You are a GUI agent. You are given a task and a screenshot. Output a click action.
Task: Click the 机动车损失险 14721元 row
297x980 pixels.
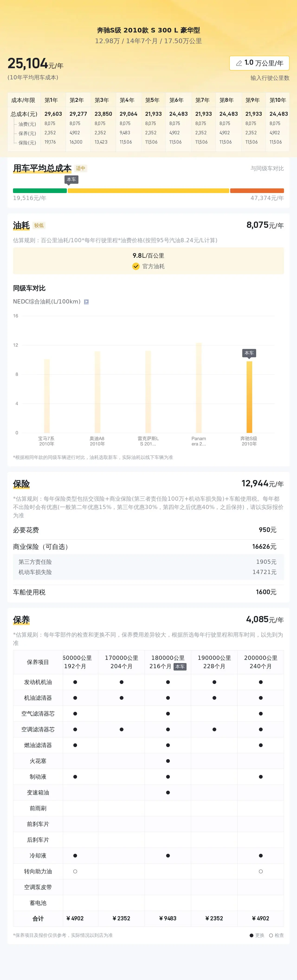click(x=148, y=572)
